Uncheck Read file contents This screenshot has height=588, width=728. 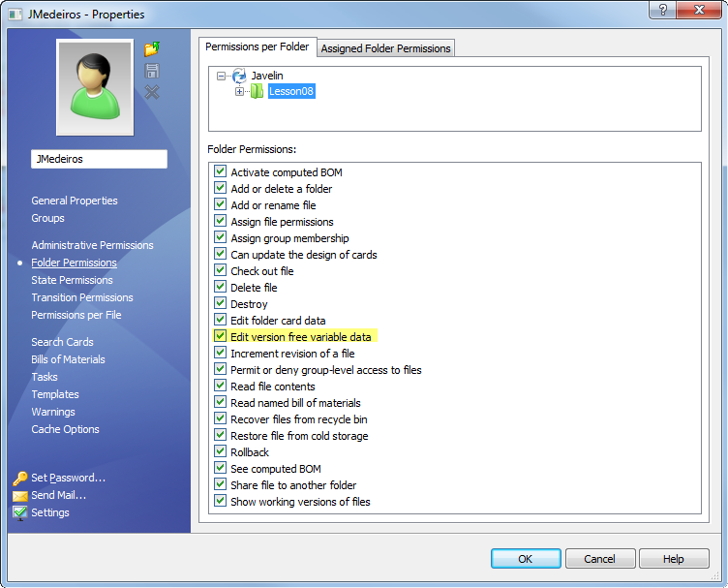pos(220,386)
